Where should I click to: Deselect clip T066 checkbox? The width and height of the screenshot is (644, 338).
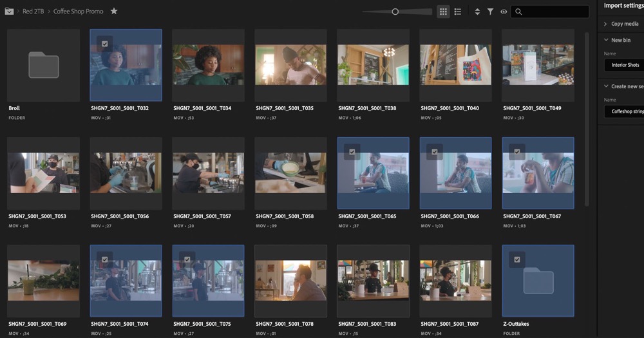(435, 152)
